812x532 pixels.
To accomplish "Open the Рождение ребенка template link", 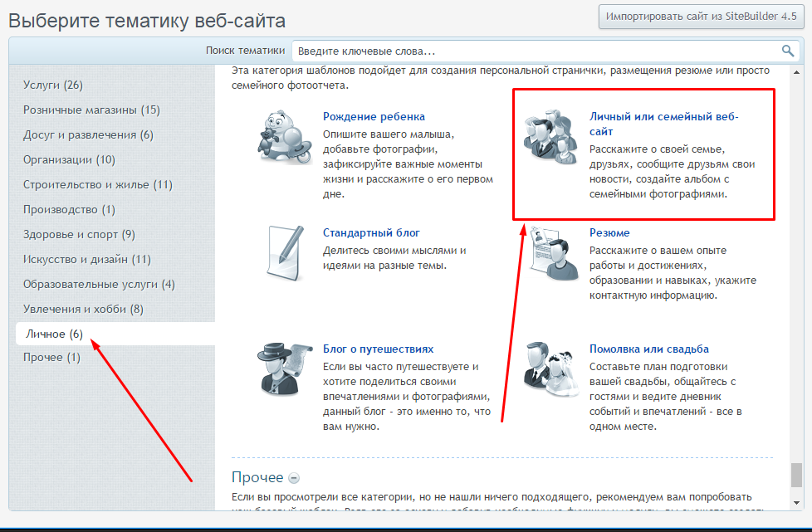I will pyautogui.click(x=374, y=117).
